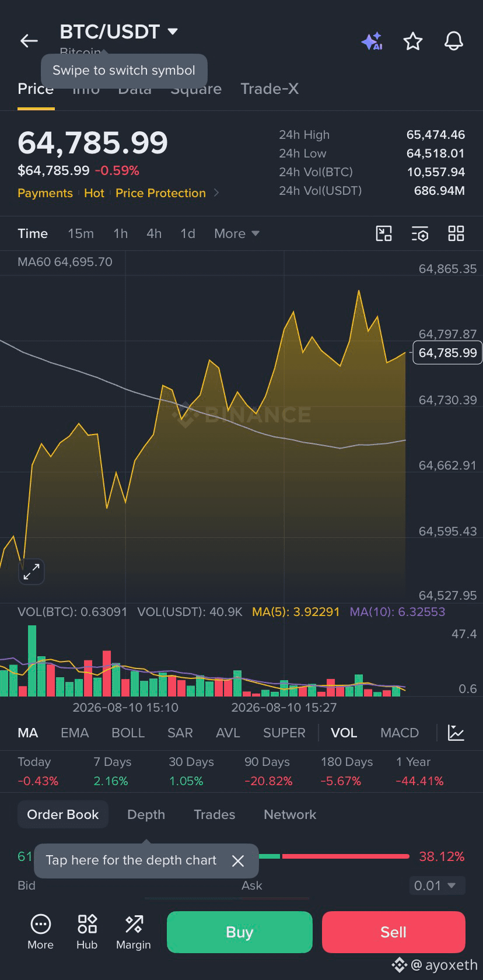Tap the Price Protection link
Screen dimensions: 483x980
tap(160, 193)
